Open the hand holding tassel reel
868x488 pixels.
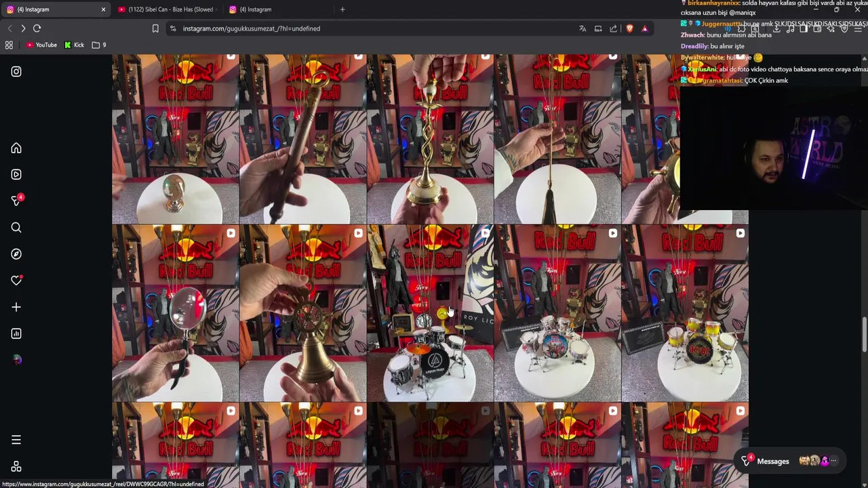click(x=557, y=139)
